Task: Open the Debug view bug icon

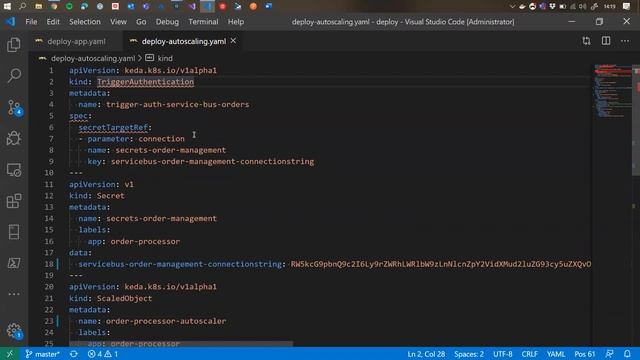Action: (x=14, y=138)
